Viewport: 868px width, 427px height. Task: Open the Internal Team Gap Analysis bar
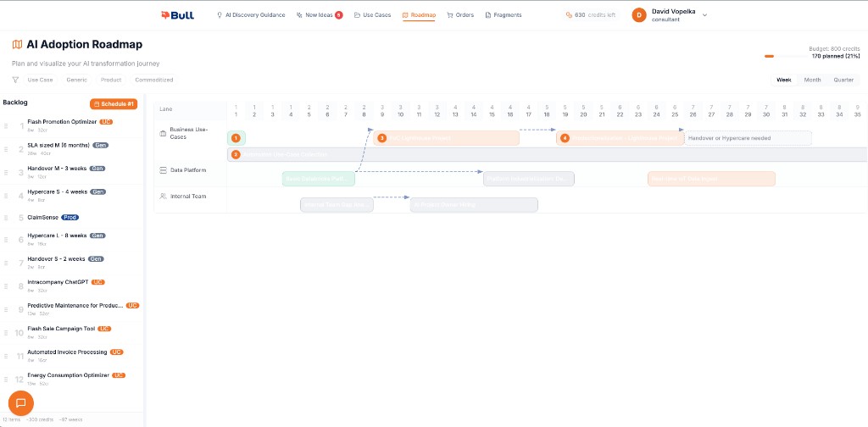337,205
